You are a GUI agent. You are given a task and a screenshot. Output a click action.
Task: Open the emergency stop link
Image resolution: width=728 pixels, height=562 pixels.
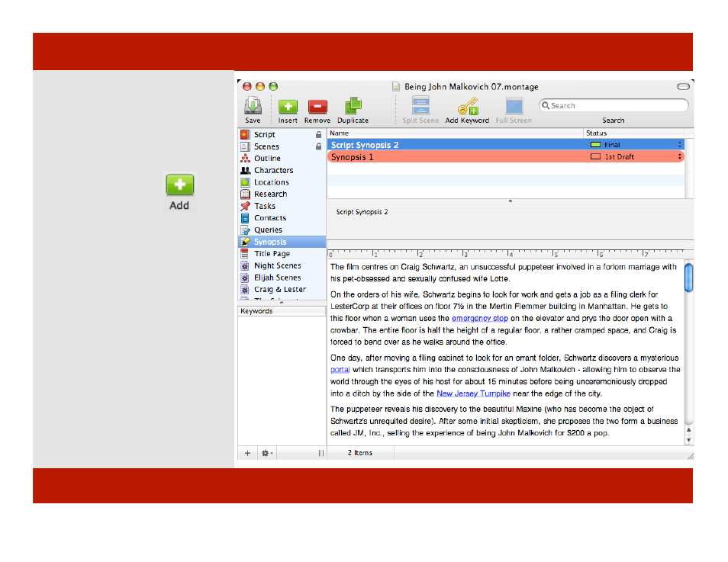pos(479,318)
